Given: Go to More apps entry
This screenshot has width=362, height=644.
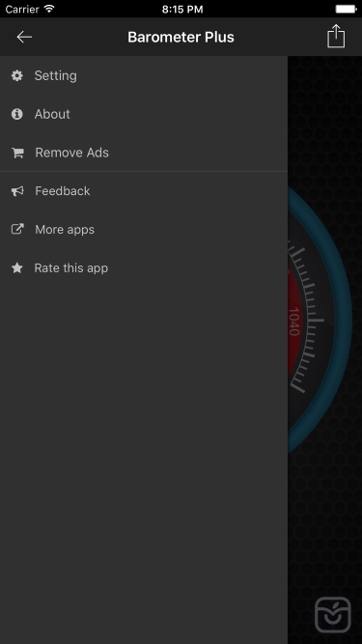Looking at the screenshot, I should 144,229.
